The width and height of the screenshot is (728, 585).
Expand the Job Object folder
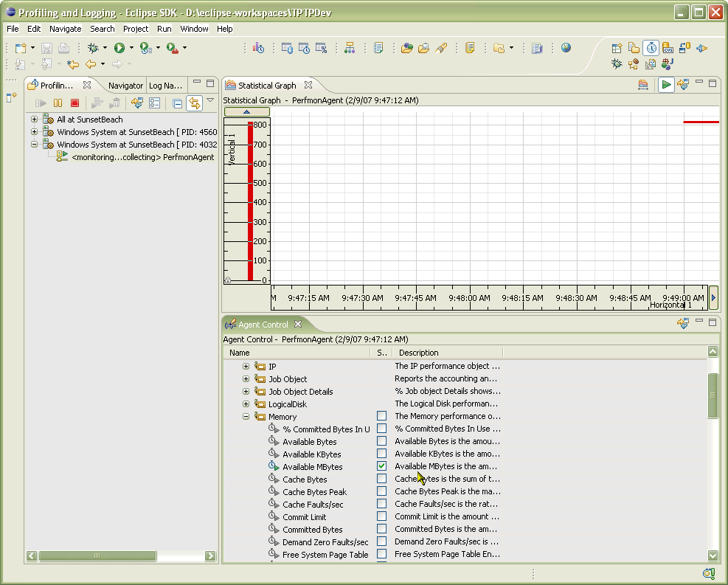coord(246,379)
